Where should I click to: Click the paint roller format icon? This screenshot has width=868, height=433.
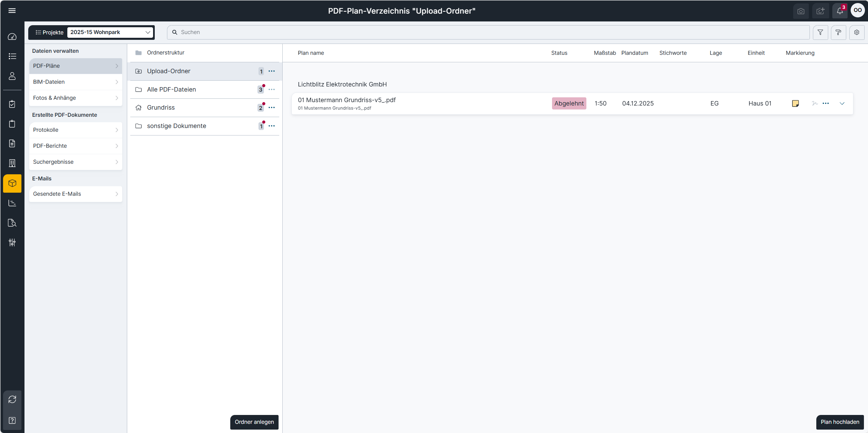pos(838,32)
